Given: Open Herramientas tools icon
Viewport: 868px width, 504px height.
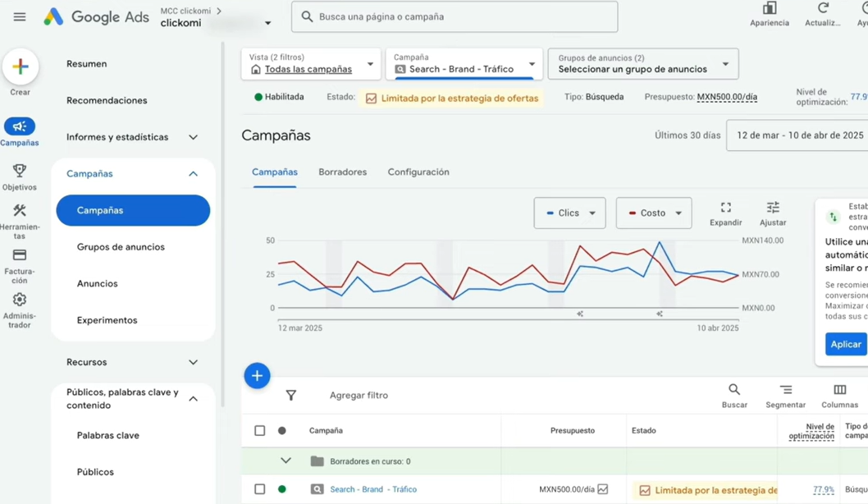Looking at the screenshot, I should (20, 210).
